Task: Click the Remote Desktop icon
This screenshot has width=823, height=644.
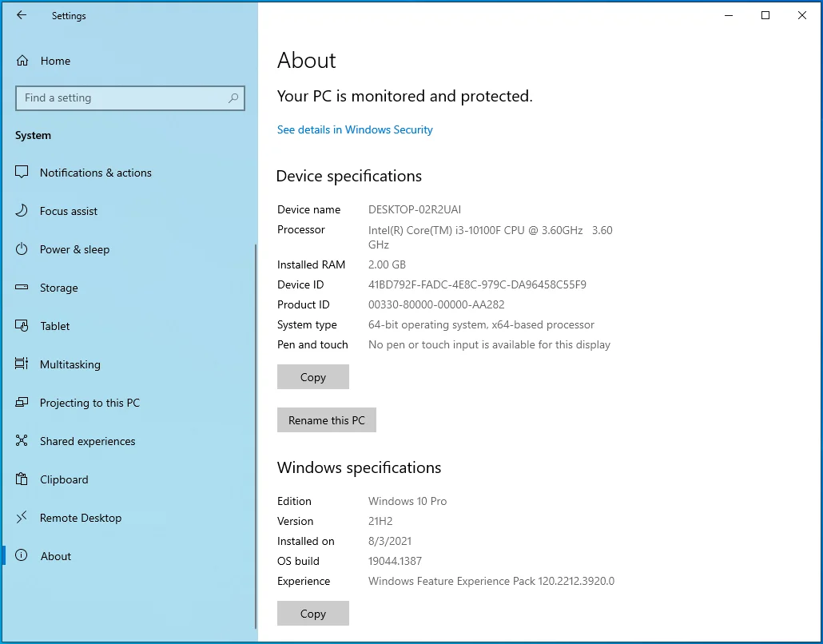Action: [x=22, y=517]
